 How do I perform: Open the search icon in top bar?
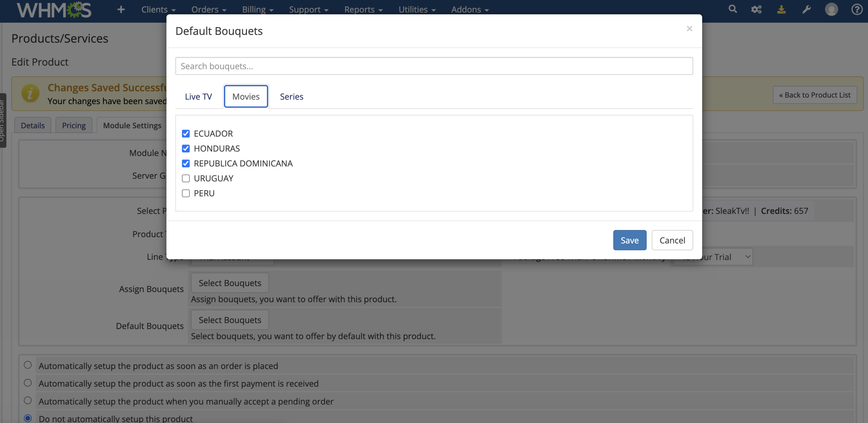point(733,9)
